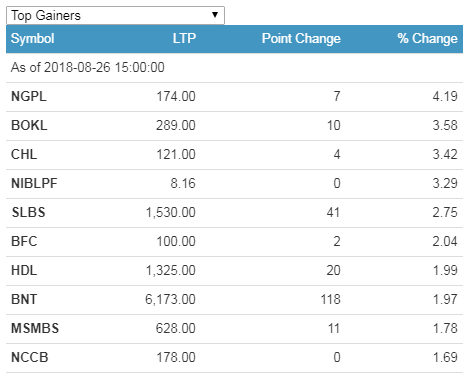Select the HDL stock symbol
Screen dimensions: 472x373
coord(24,270)
